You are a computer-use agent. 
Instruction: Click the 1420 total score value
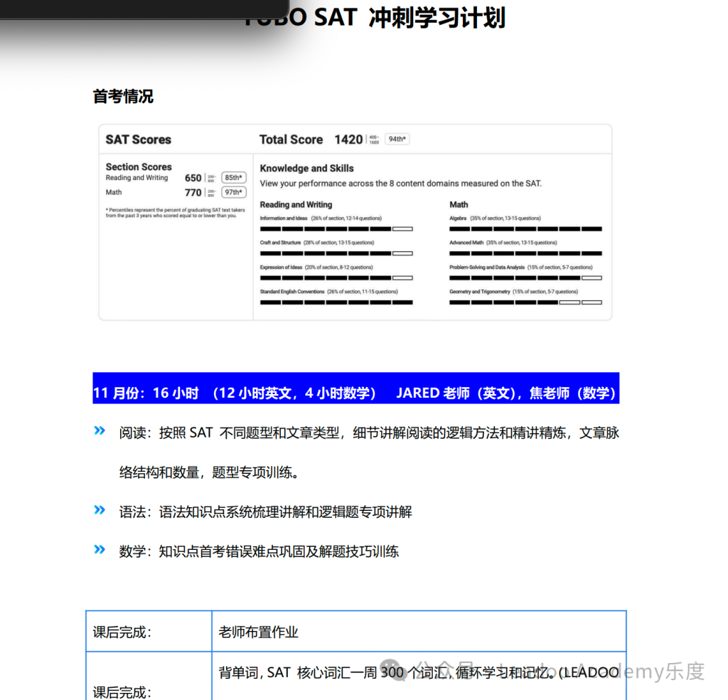(x=348, y=139)
